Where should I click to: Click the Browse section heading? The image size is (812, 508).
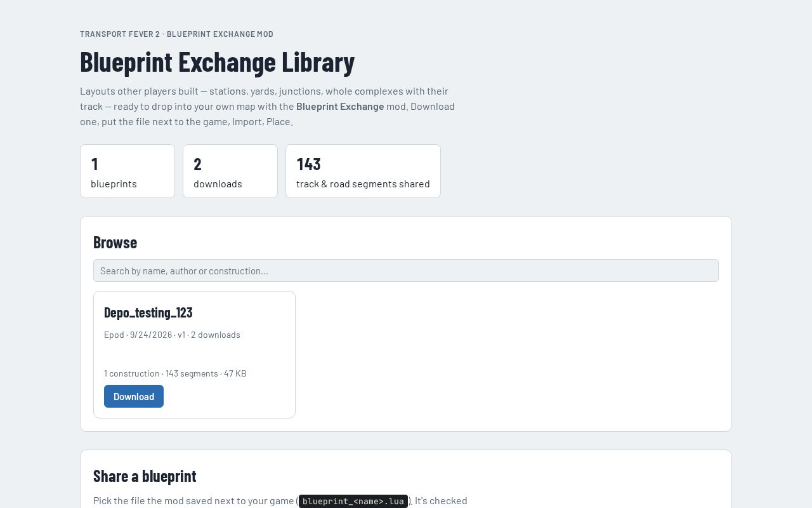(x=115, y=242)
